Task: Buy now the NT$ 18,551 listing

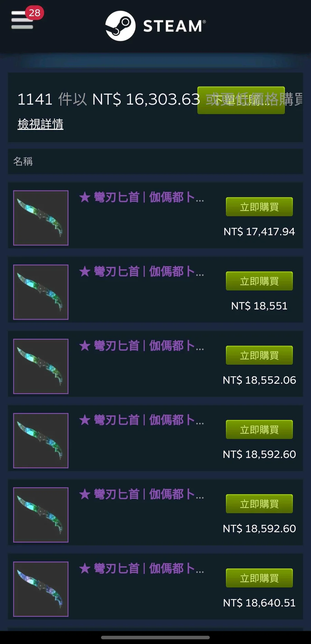Action: pos(259,281)
